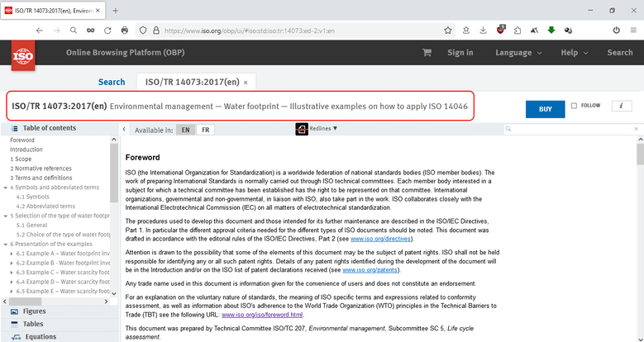Close the ISO/TR 14073 browser tab
Image resolution: width=644 pixels, height=342 pixels.
98,11
